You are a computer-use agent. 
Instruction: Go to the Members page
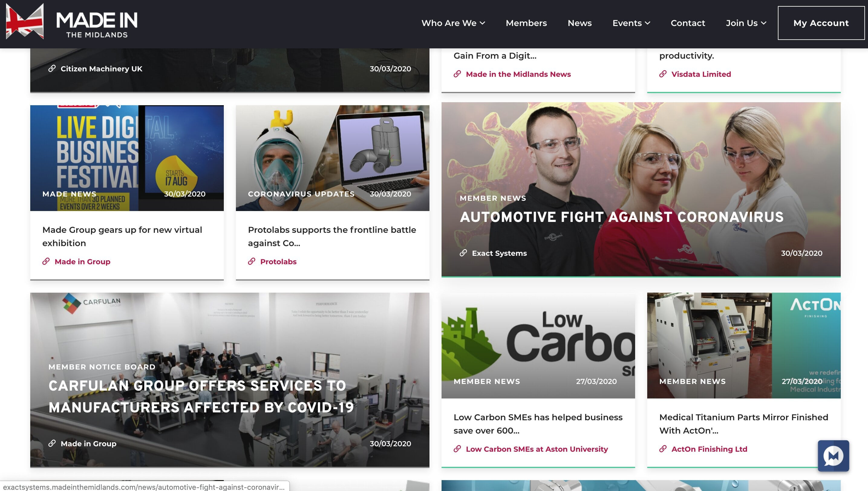click(526, 23)
